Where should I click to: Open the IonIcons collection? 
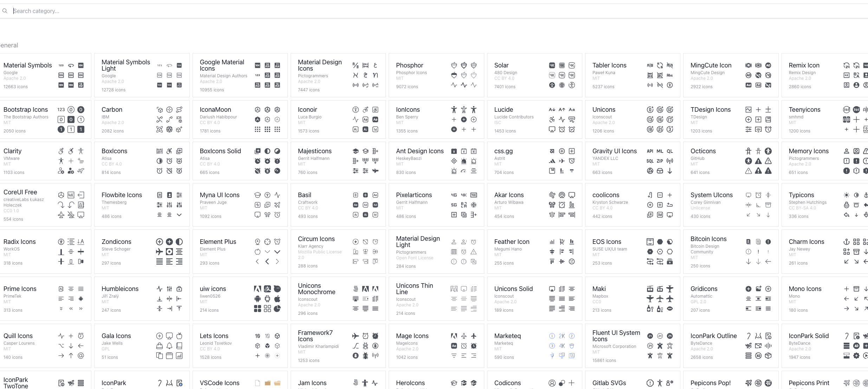pos(436,119)
